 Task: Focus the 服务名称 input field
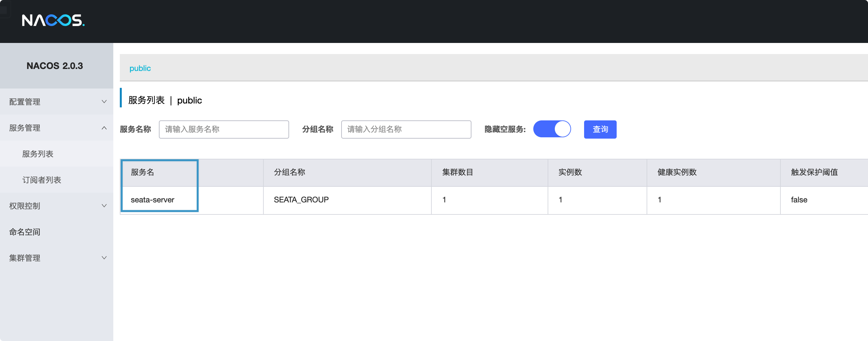224,129
